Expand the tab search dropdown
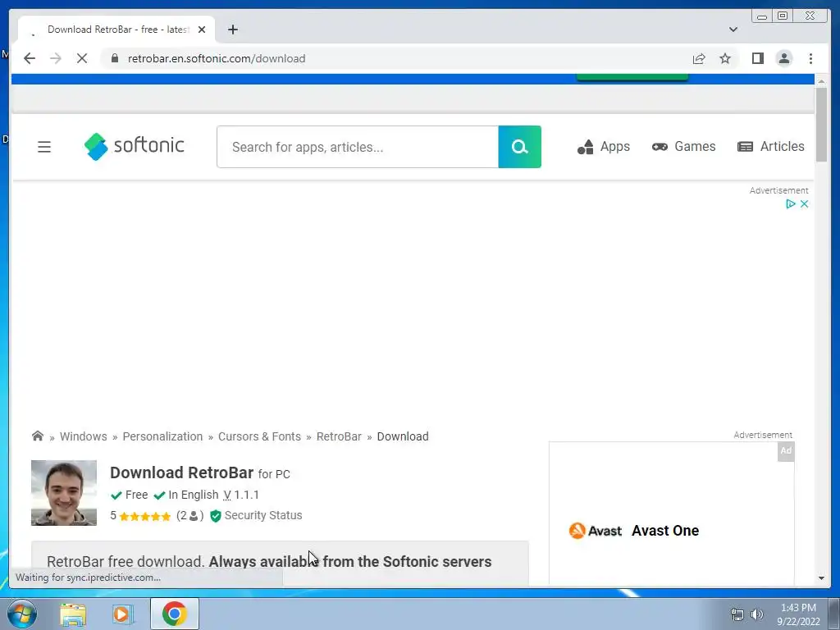Viewport: 840px width, 630px height. 733,30
